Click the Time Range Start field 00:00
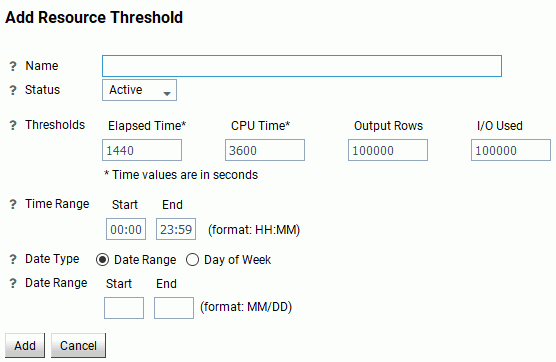556x362 pixels. tap(126, 229)
